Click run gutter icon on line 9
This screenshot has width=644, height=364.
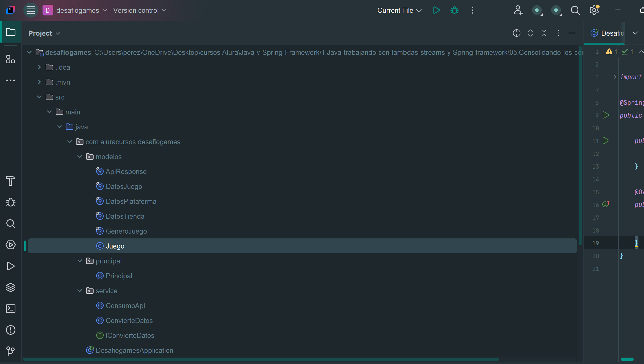click(606, 115)
